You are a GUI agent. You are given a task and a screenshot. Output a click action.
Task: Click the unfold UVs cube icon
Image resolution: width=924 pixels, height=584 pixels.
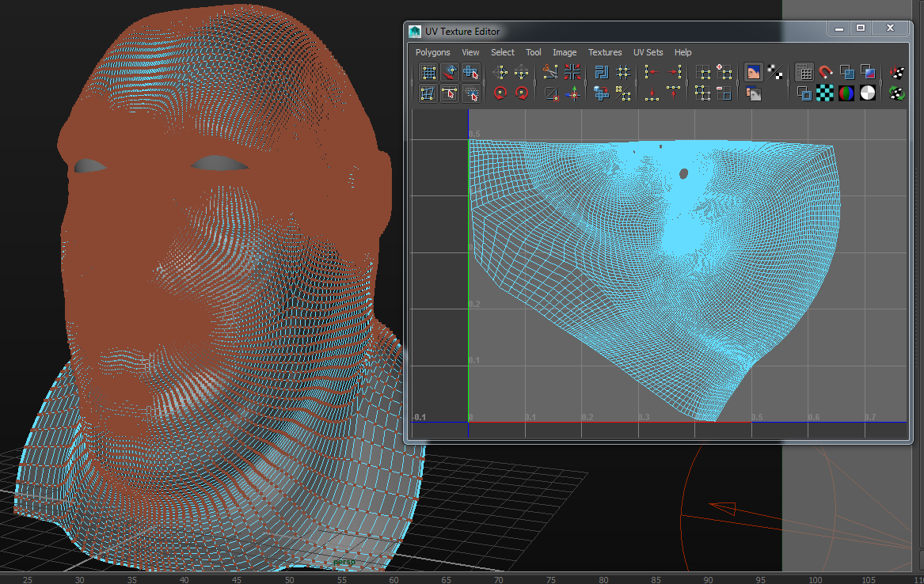pos(601,93)
